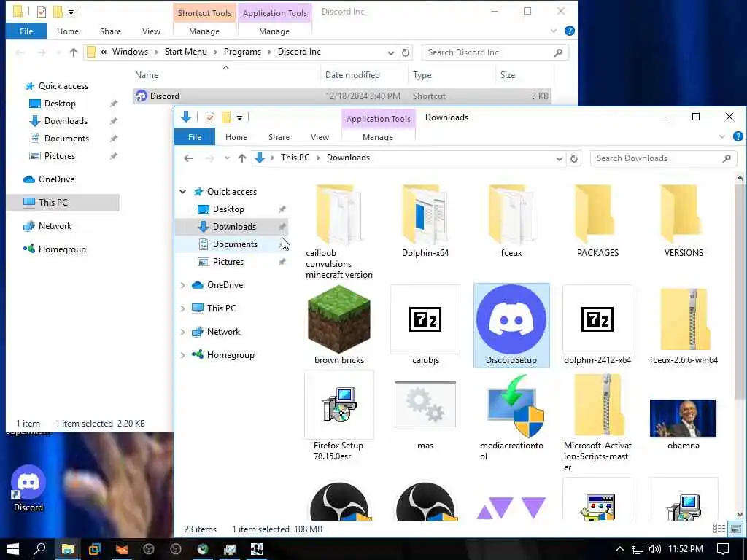
Task: Show hidden system tray icons
Action: tap(619, 549)
